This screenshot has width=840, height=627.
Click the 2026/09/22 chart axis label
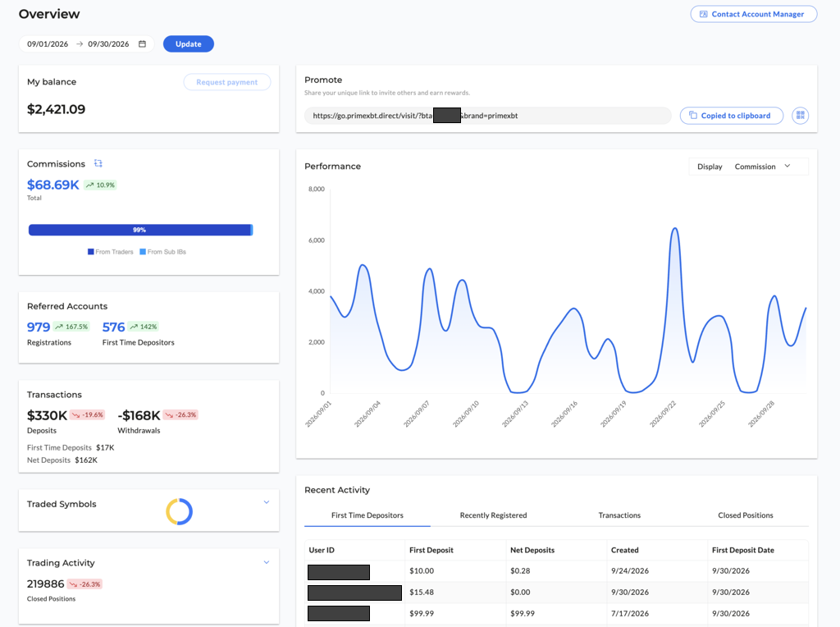[663, 414]
